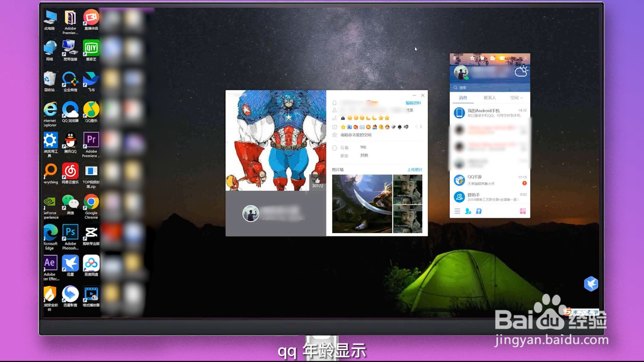Image resolution: width=644 pixels, height=362 pixels.
Task: Open the 回收站 recycle bin
Action: tap(50, 82)
